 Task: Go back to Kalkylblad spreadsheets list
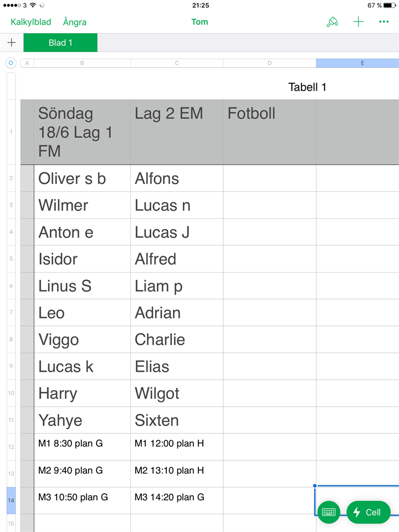click(31, 22)
